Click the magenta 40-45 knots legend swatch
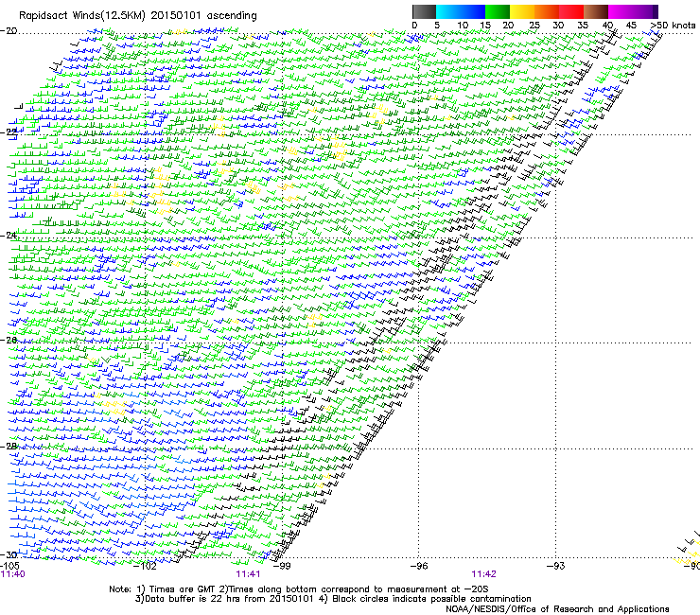Image resolution: width=700 pixels, height=615 pixels. (621, 11)
